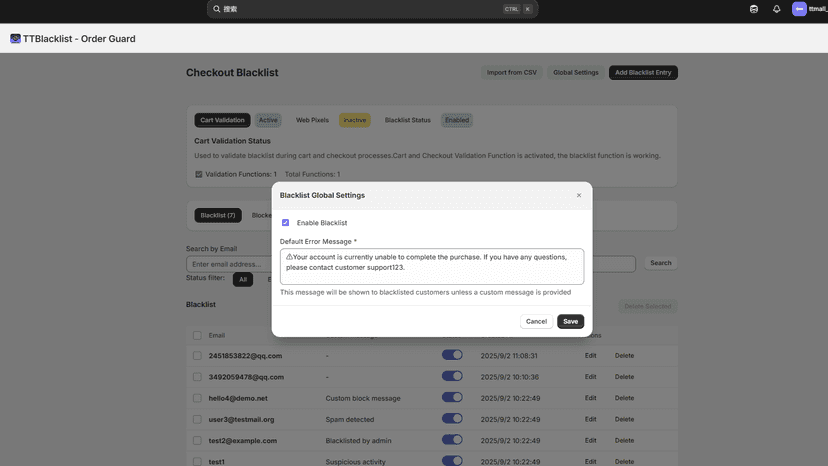Open the notifications bell icon

coord(776,9)
